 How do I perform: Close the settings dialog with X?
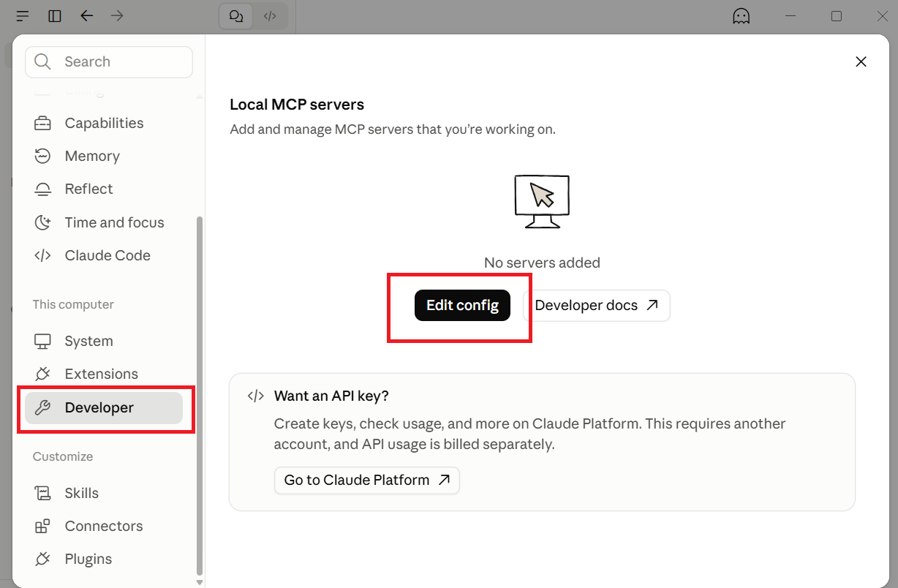861,62
